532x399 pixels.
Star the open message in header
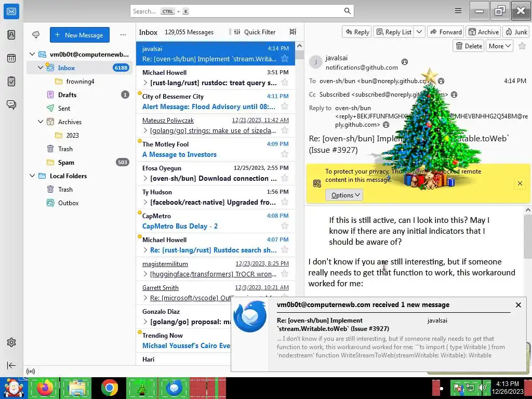pos(522,46)
